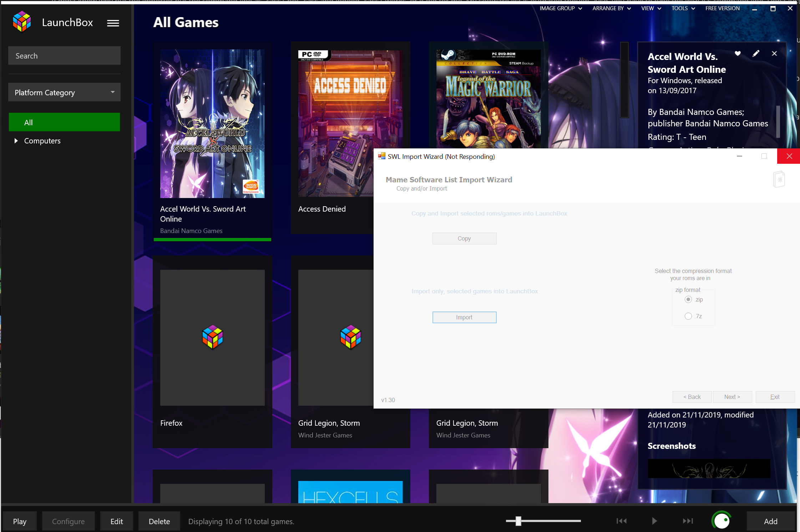
Task: Skip to next music track
Action: pos(688,521)
